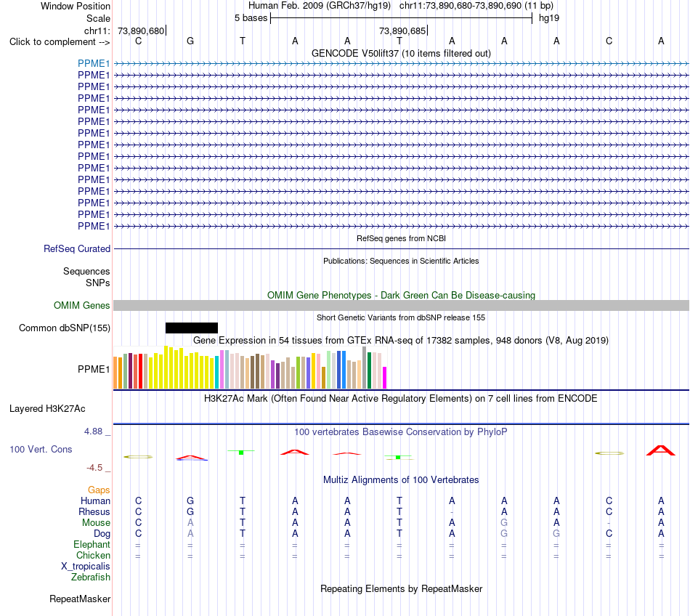Click the 'Window Position' label
This screenshot has width=690, height=616.
pos(76,6)
